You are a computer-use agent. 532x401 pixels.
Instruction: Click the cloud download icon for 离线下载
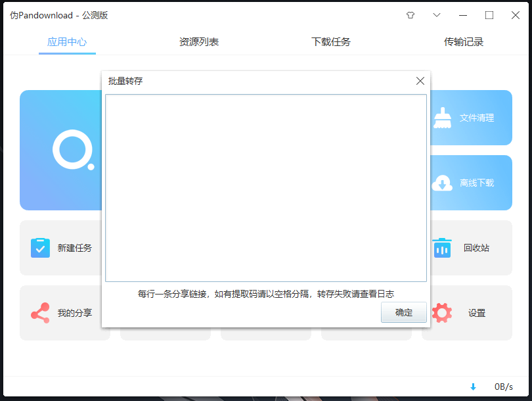442,183
